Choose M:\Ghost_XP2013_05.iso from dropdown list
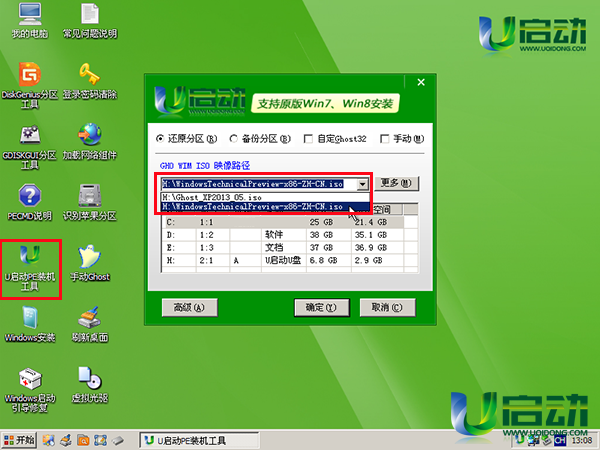Screen dimensions: 600x450 pyautogui.click(x=265, y=197)
